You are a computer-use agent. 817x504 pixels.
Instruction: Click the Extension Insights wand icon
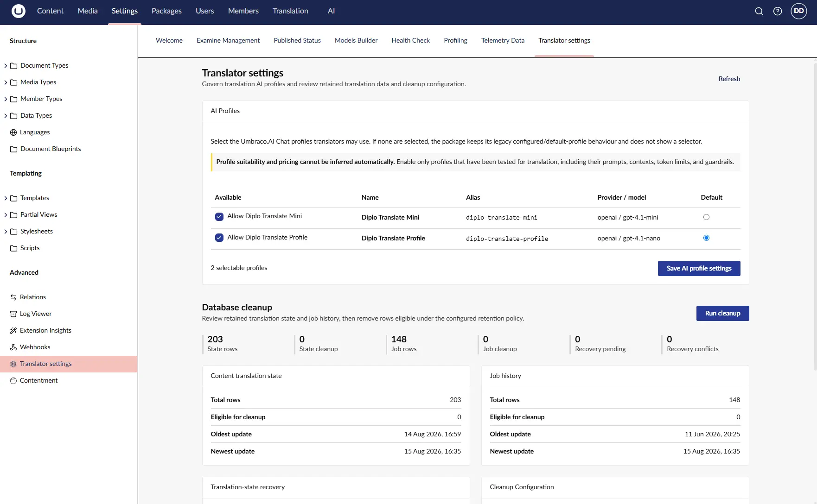pyautogui.click(x=13, y=331)
